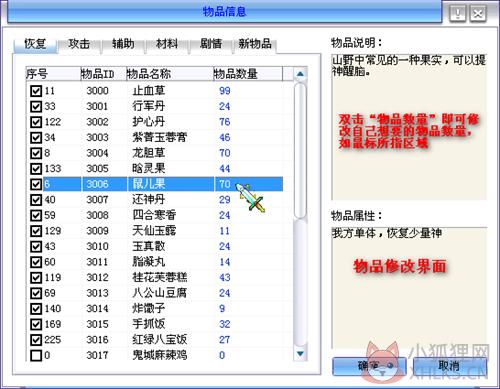Image resolution: width=500 pixels, height=389 pixels.
Task: Select the 脂凝丸 item name
Action: 148,262
